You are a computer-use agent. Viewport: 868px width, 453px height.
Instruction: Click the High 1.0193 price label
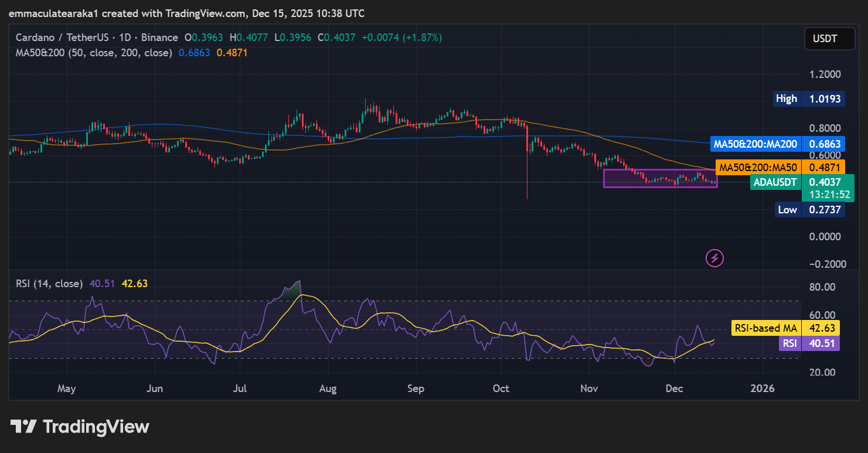(808, 98)
